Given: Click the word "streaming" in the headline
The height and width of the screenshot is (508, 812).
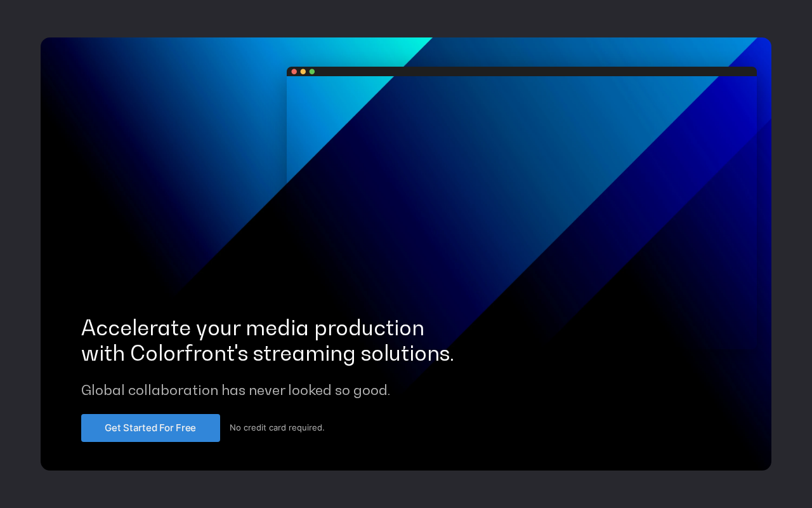Looking at the screenshot, I should (304, 354).
